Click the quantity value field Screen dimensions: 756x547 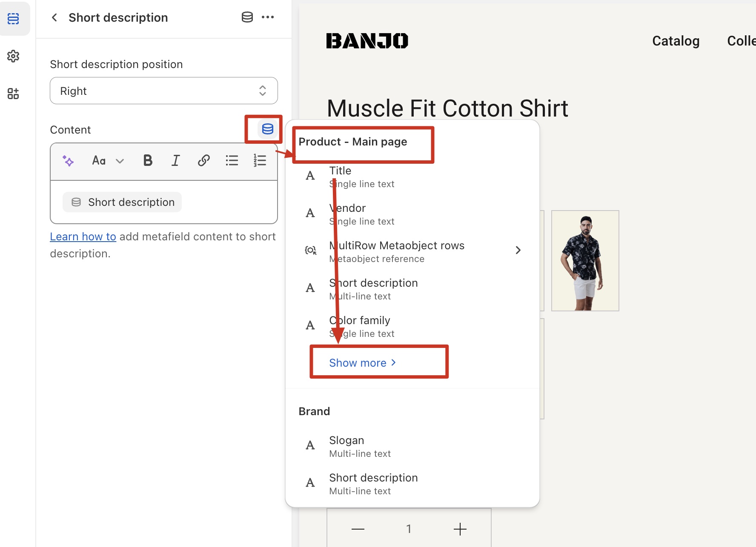click(x=409, y=529)
